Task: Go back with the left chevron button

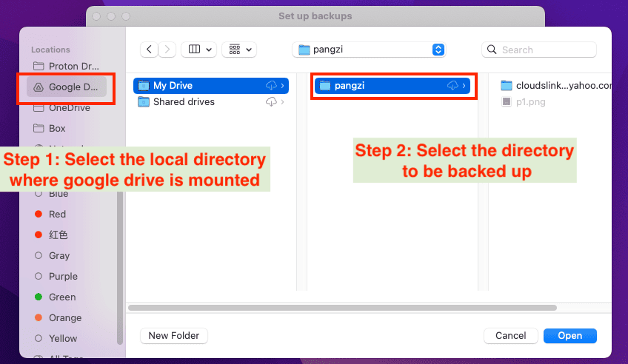Action: coord(149,50)
